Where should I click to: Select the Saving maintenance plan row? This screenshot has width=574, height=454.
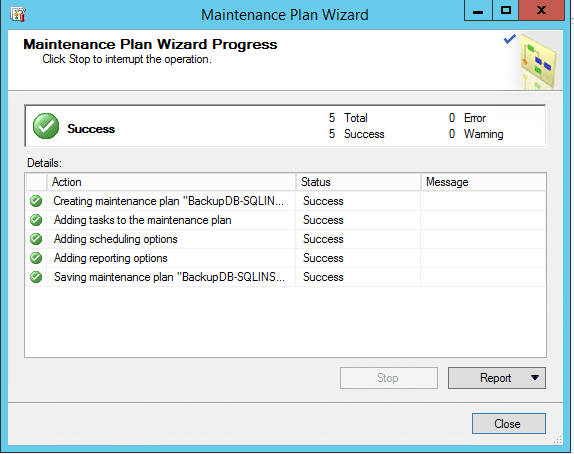coord(286,277)
